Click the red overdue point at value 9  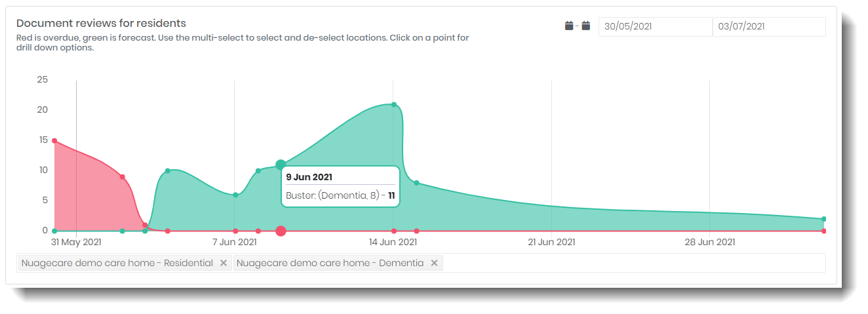pyautogui.click(x=123, y=177)
